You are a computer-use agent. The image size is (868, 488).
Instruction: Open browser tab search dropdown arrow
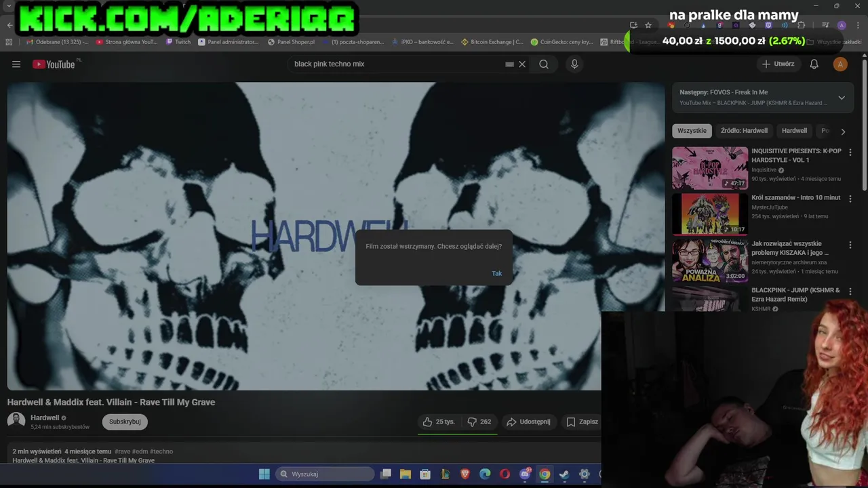coord(9,6)
